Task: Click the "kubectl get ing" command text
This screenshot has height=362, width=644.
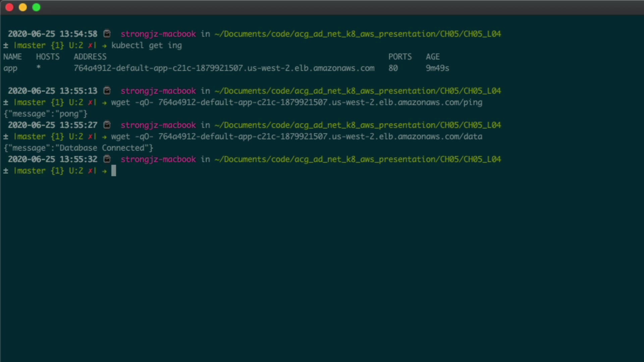Action: pyautogui.click(x=147, y=46)
